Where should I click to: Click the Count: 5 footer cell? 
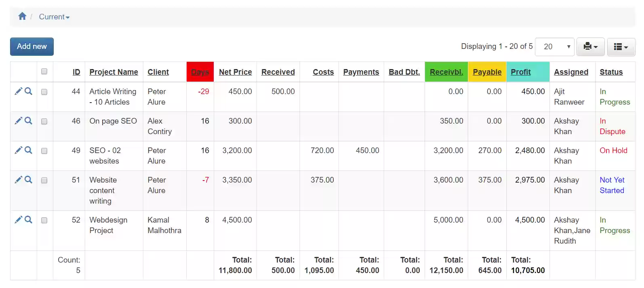[69, 265]
